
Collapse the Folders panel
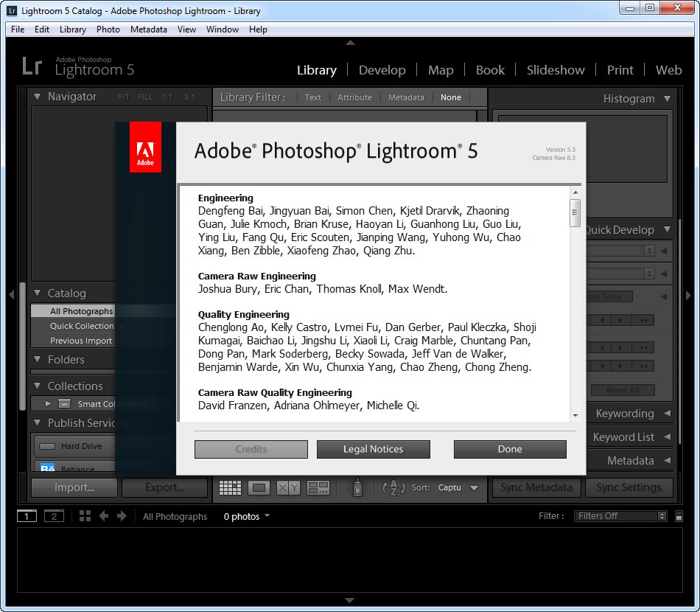click(38, 359)
